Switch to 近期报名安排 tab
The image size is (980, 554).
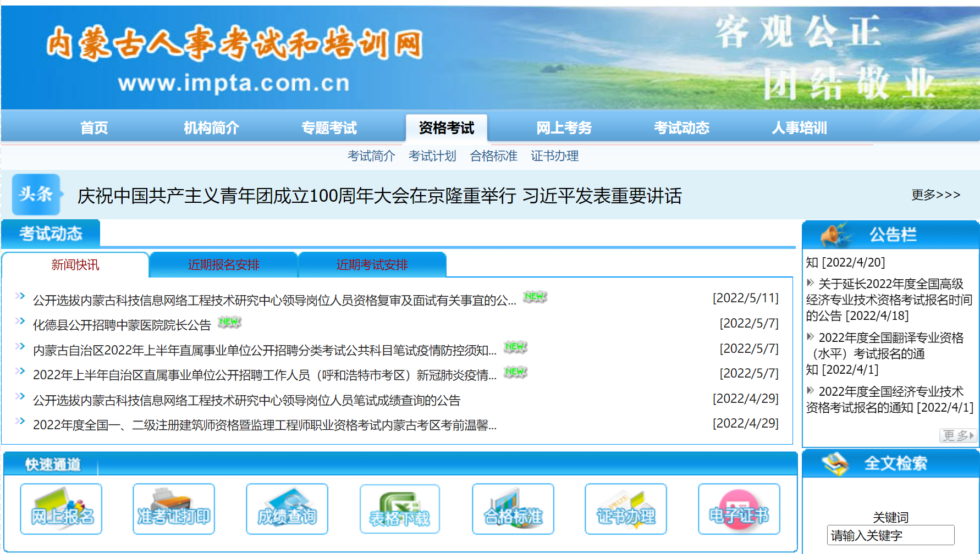click(x=223, y=265)
